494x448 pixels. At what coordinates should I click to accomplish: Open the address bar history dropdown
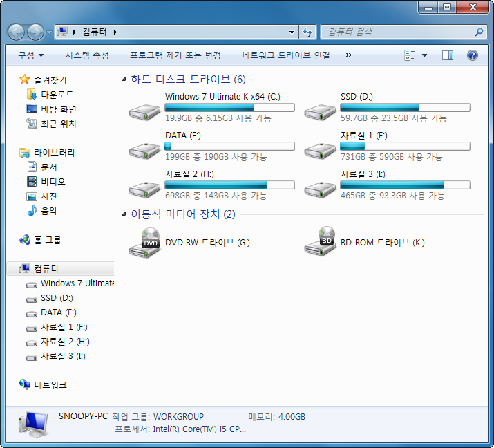coord(292,32)
